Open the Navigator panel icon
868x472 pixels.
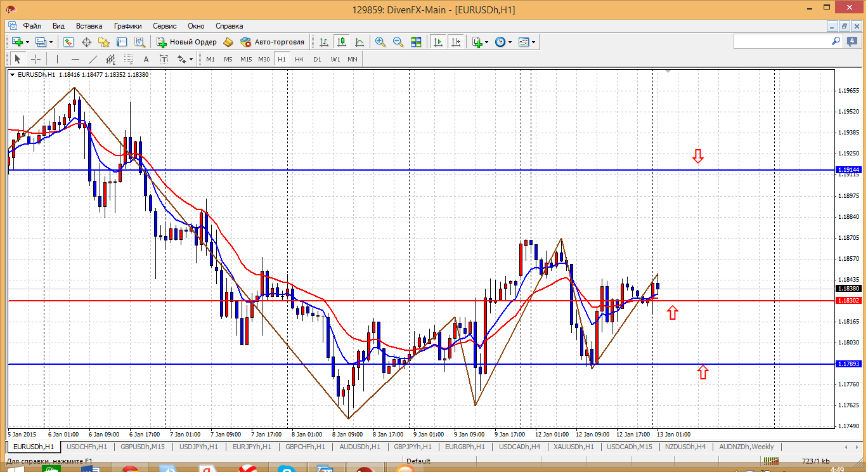104,42
